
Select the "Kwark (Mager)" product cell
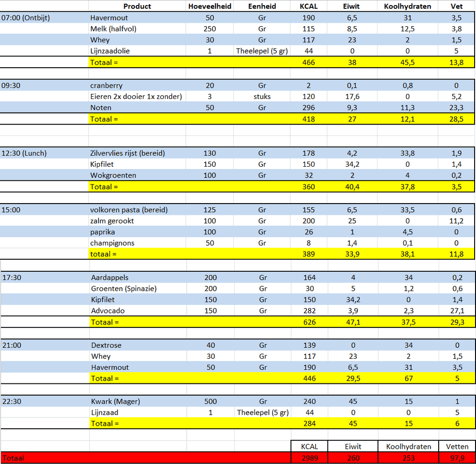115,402
